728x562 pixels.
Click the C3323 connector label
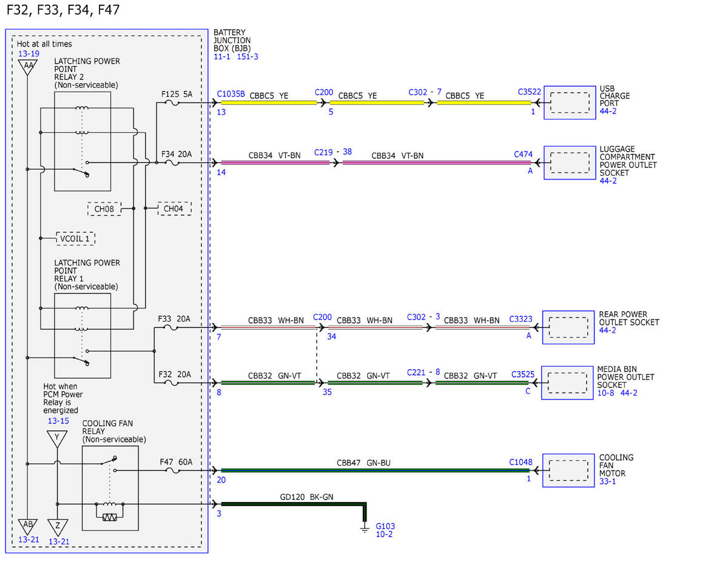click(x=521, y=319)
